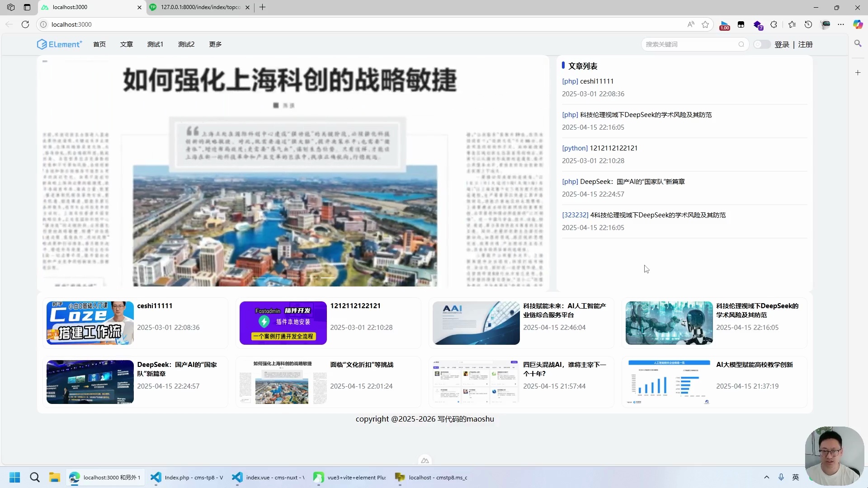Click the browser refresh icon

(x=25, y=24)
